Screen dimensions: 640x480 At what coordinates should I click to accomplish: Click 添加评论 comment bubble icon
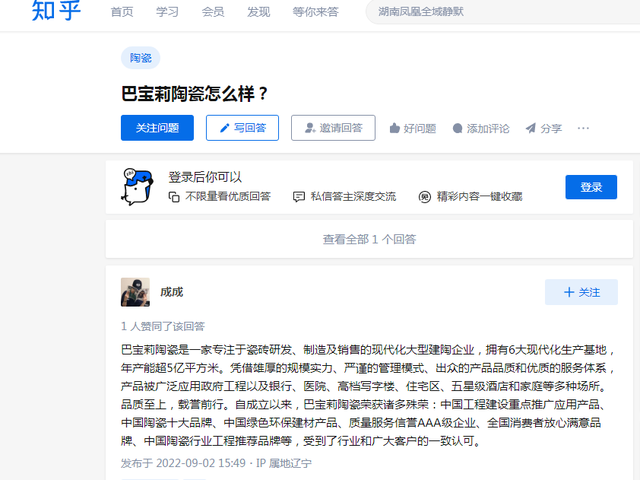click(x=458, y=129)
